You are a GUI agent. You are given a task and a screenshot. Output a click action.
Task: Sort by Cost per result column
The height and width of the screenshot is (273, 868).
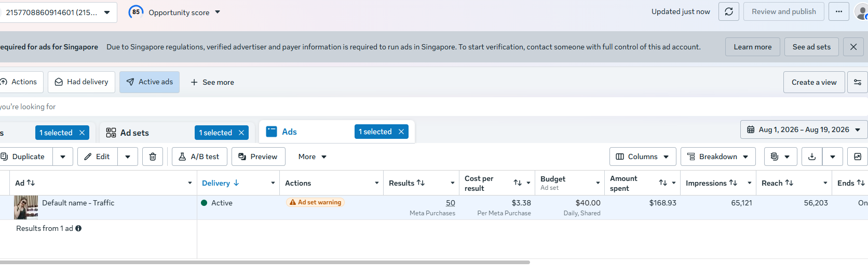(x=518, y=183)
